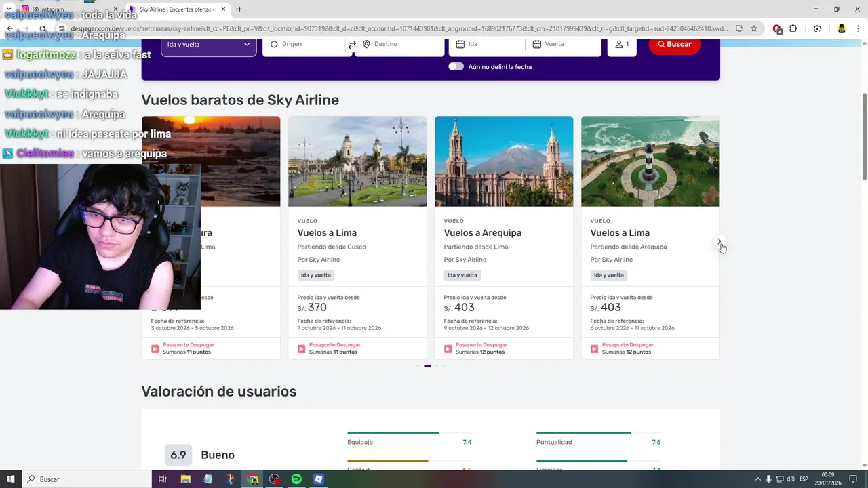Bookmark this page with the star icon
Image resolution: width=868 pixels, height=488 pixels.
click(754, 28)
